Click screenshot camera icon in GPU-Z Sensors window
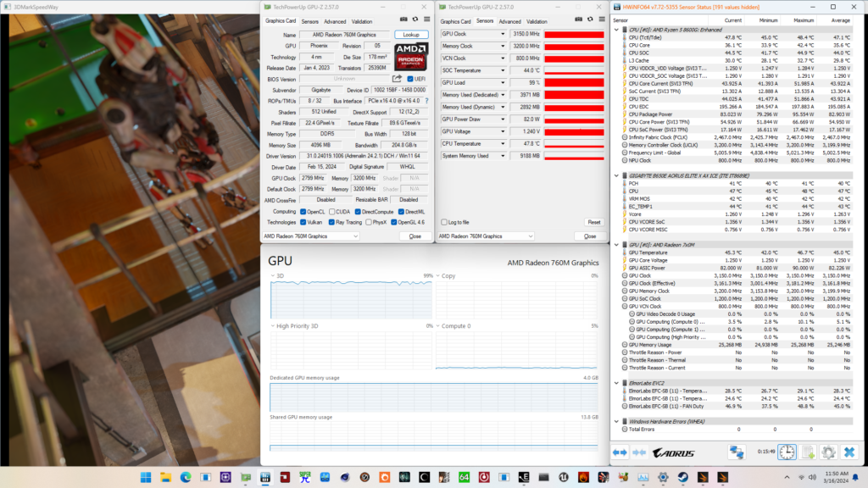The height and width of the screenshot is (488, 868). pyautogui.click(x=578, y=19)
